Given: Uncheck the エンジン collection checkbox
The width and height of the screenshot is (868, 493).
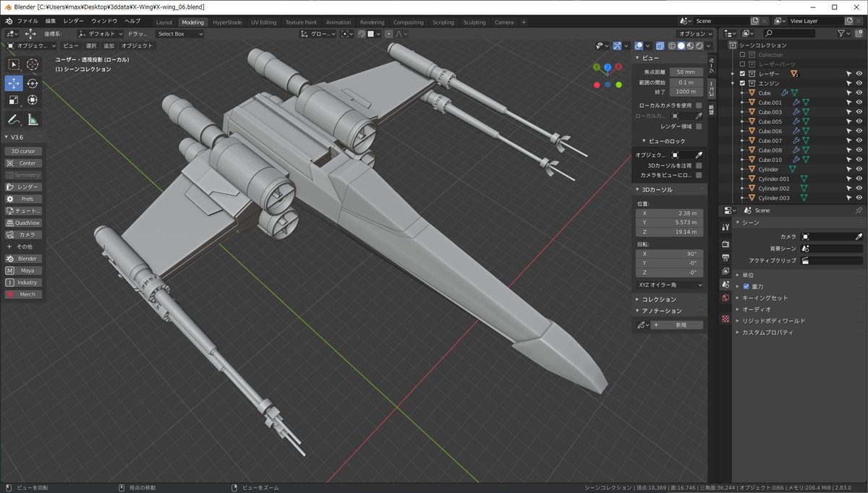Looking at the screenshot, I should pyautogui.click(x=742, y=83).
